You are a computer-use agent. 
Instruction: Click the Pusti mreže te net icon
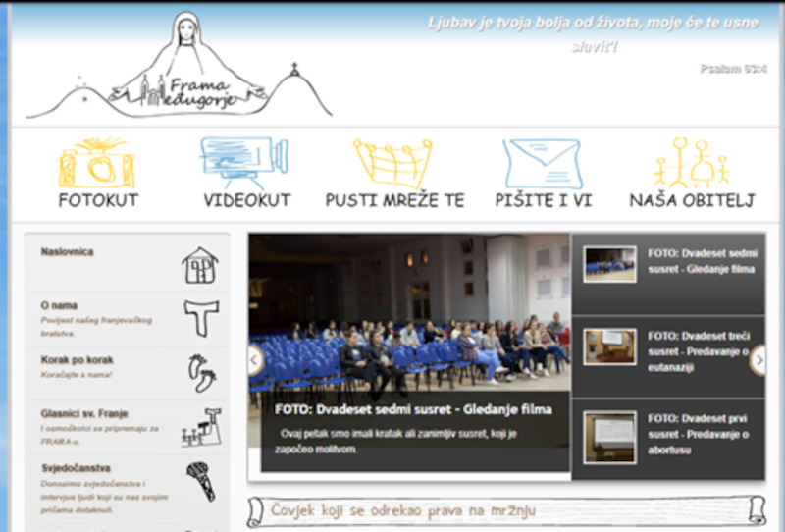[x=392, y=163]
